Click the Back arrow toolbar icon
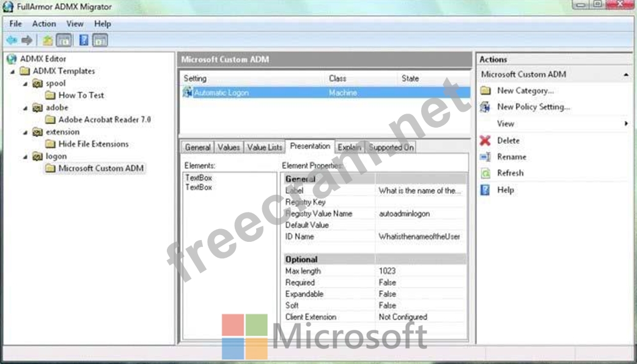Image resolution: width=637 pixels, height=364 pixels. [x=12, y=40]
